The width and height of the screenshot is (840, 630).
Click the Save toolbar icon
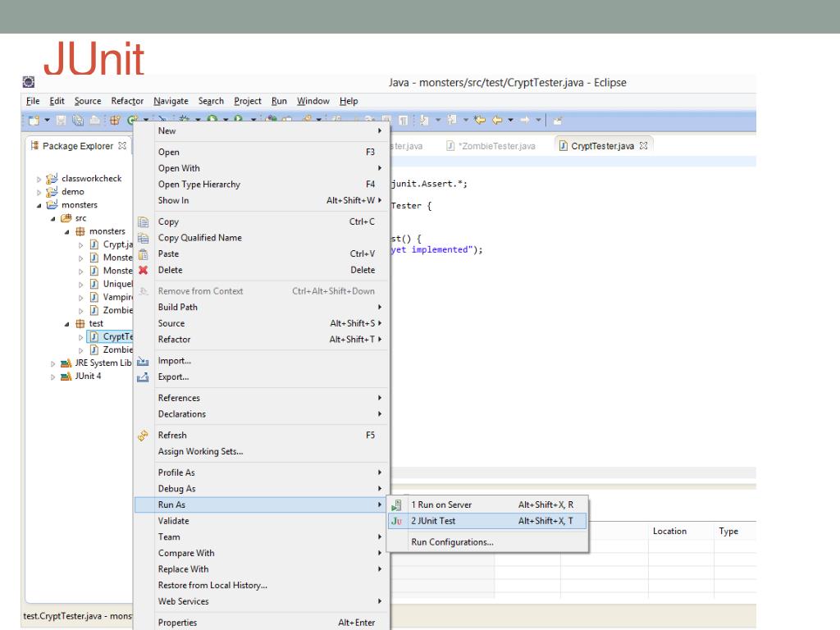(x=61, y=121)
